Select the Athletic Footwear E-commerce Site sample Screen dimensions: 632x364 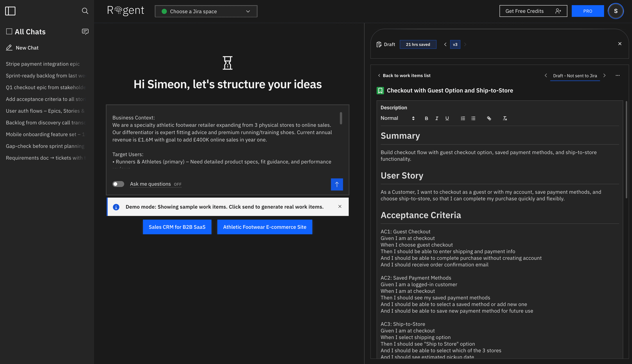pos(265,227)
